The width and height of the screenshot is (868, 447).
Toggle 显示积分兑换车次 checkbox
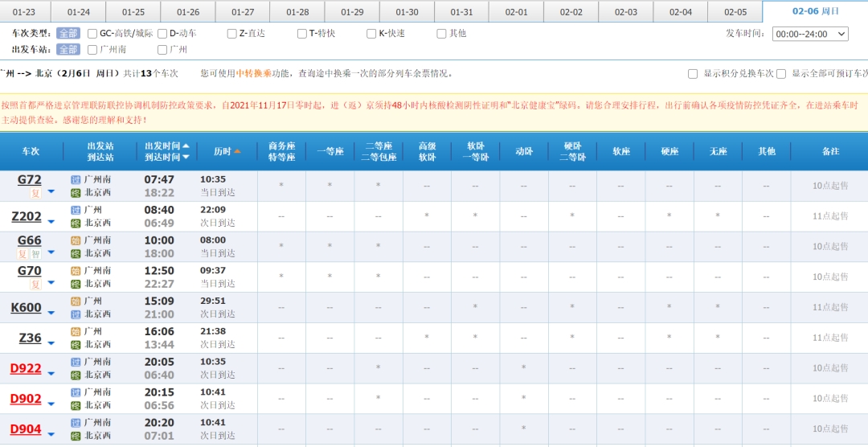[693, 74]
